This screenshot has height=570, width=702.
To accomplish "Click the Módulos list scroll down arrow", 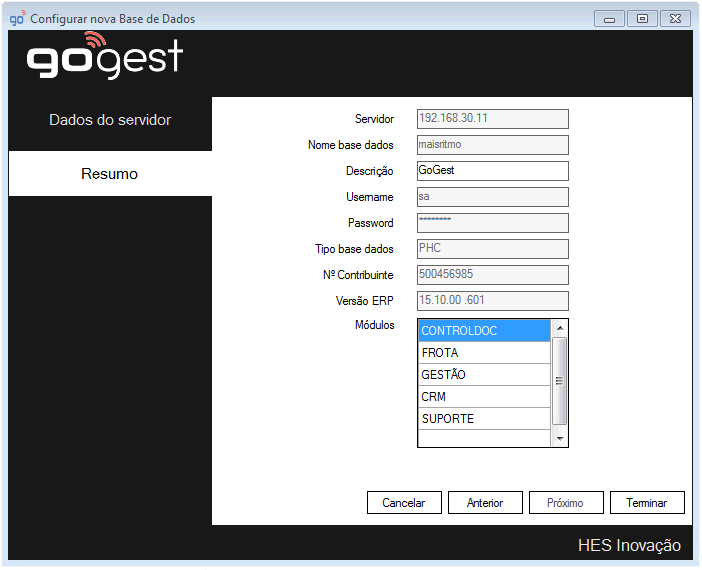I will (560, 439).
